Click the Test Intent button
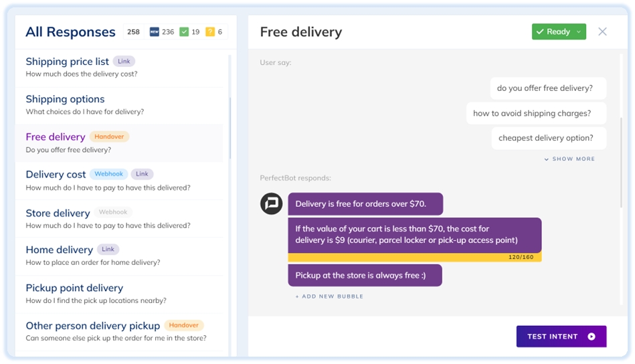Viewport: 635px width, 364px height. 561,337
